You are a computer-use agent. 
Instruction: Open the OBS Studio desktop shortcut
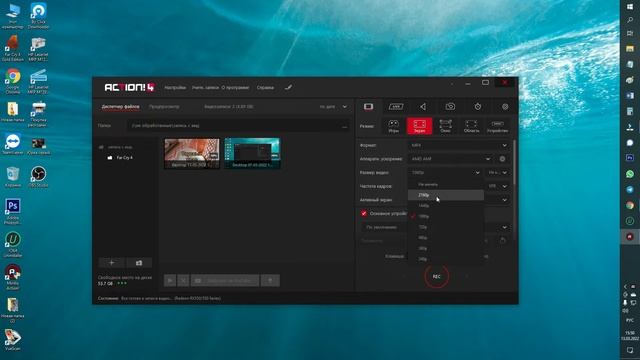38,177
